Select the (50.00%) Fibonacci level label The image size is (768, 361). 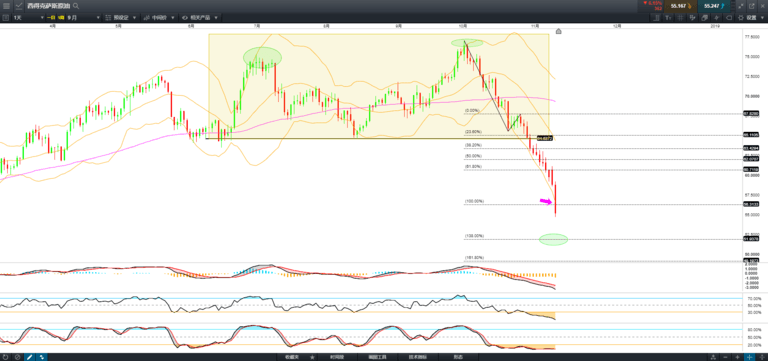[473, 156]
